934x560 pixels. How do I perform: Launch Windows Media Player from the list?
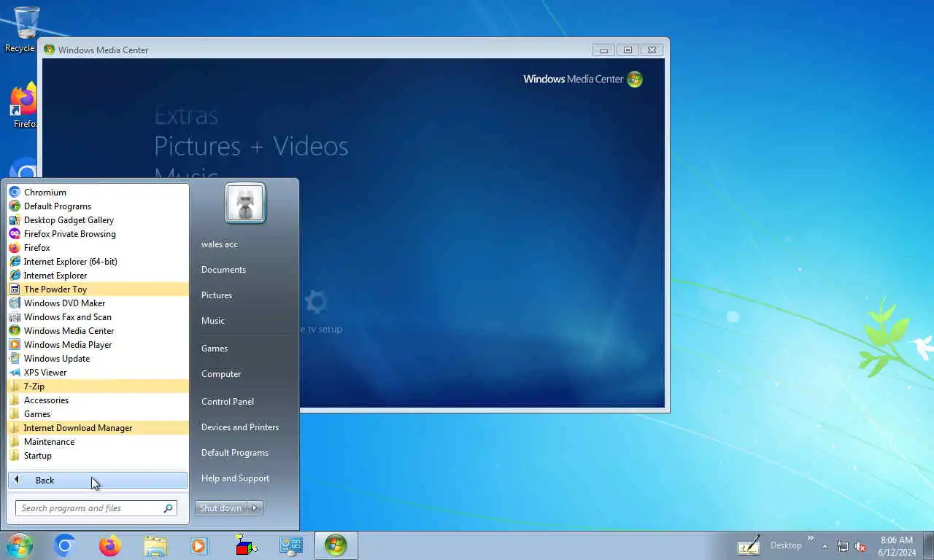tap(98, 345)
